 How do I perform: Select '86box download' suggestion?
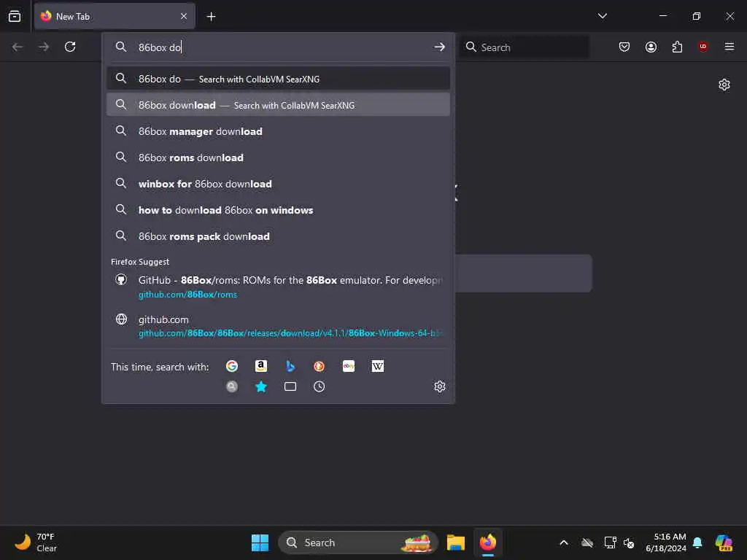[x=278, y=105]
